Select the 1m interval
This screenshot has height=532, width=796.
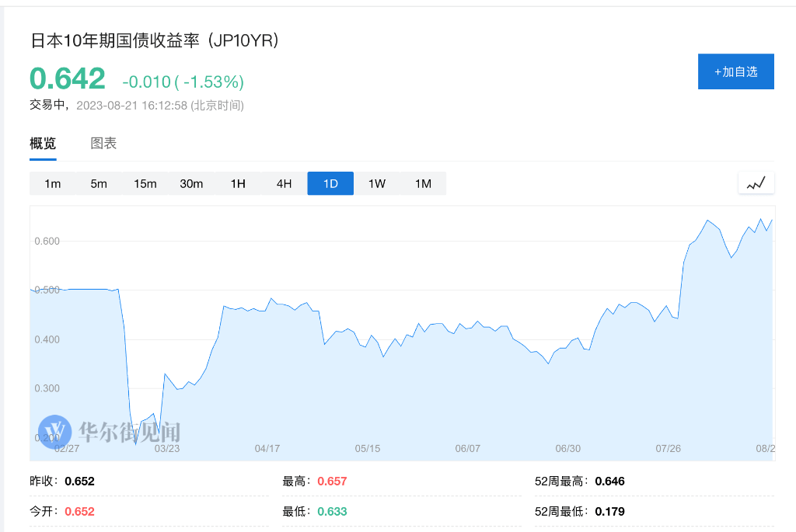tap(53, 183)
